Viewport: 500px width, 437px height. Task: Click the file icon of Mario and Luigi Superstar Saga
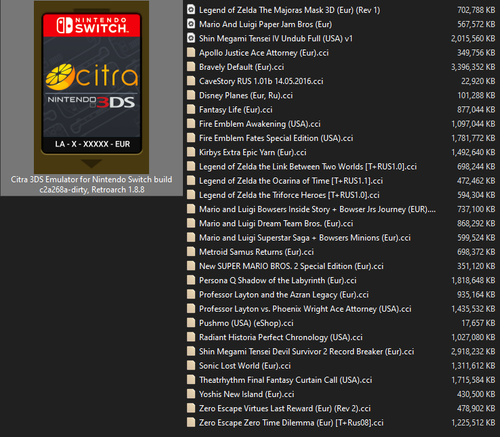coord(191,238)
